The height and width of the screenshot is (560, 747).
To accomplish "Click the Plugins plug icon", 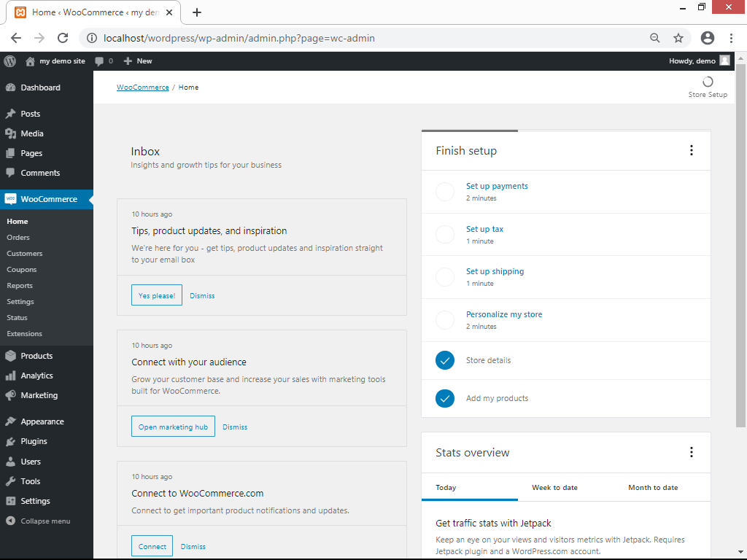I will (x=10, y=441).
